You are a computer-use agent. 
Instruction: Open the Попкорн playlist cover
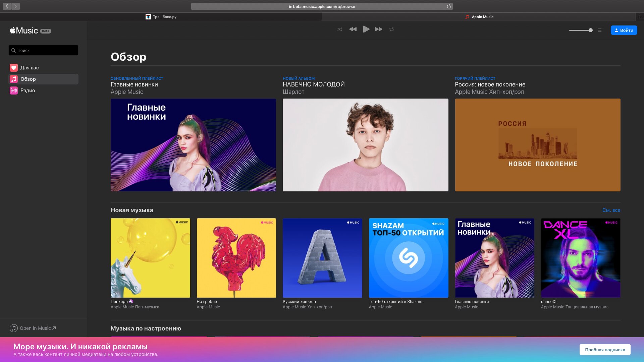tap(150, 258)
